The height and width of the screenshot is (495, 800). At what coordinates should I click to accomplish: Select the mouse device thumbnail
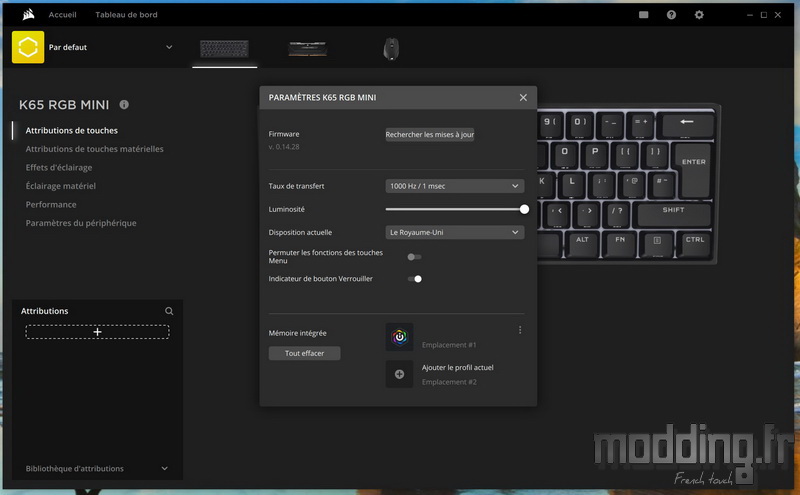pos(391,49)
